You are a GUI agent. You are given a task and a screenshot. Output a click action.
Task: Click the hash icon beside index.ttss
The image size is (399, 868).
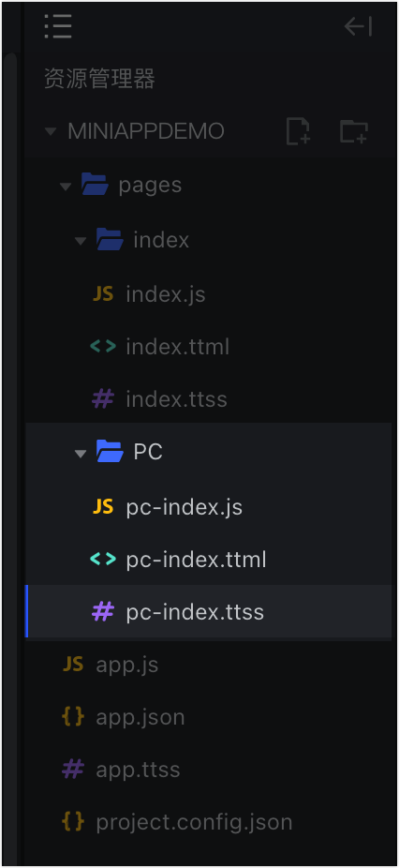pyautogui.click(x=103, y=398)
